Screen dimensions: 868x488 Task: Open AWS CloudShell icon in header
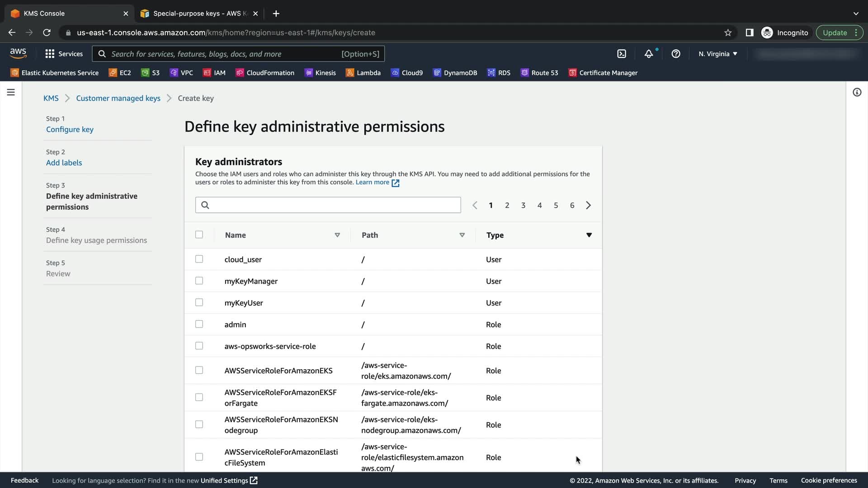click(622, 54)
